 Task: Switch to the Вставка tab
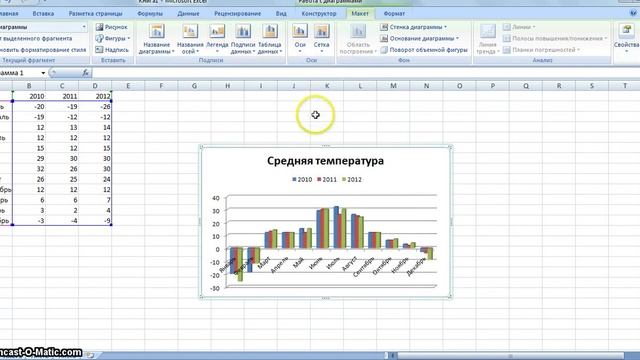(x=43, y=13)
